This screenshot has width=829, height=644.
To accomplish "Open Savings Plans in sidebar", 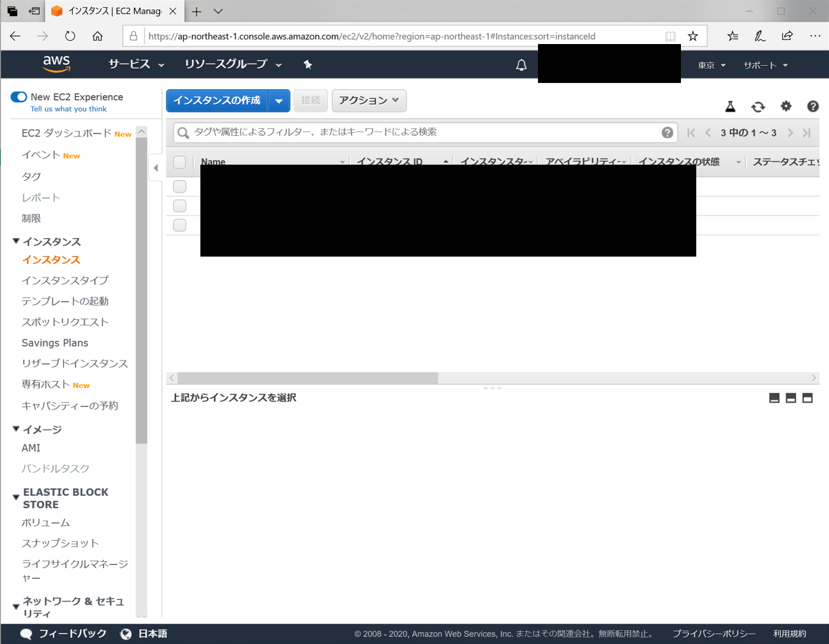I will tap(55, 343).
